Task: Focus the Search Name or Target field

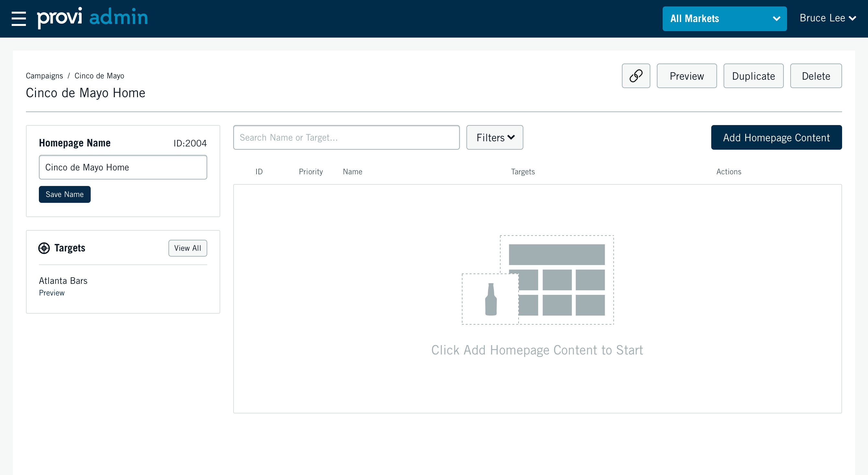Action: [x=347, y=138]
